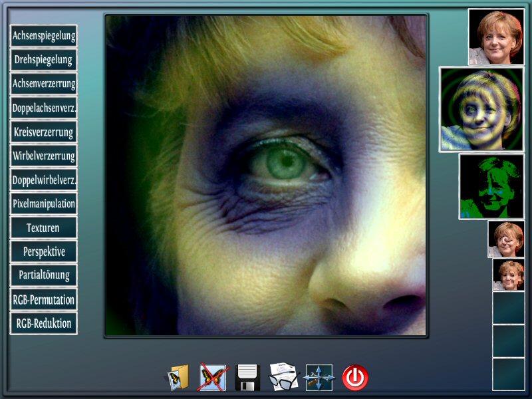Open Texturen option
The image size is (532, 399).
(44, 227)
